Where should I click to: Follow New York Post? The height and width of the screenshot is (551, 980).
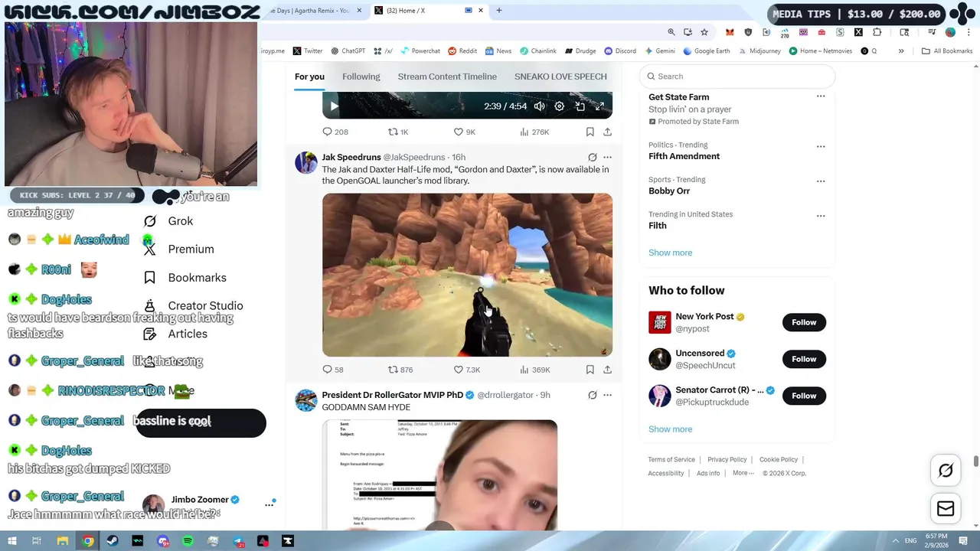[804, 322]
